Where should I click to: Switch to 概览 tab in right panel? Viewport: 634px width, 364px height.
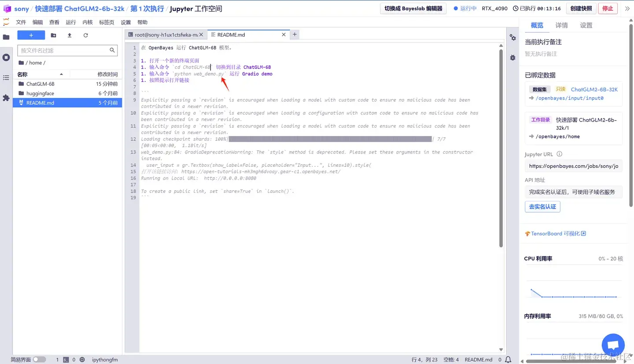tap(537, 26)
